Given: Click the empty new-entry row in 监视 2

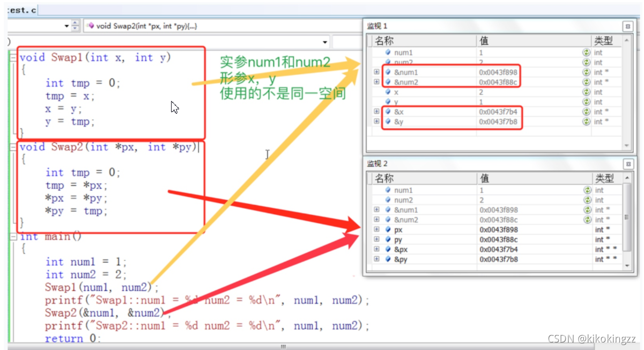Looking at the screenshot, I should tap(496, 268).
